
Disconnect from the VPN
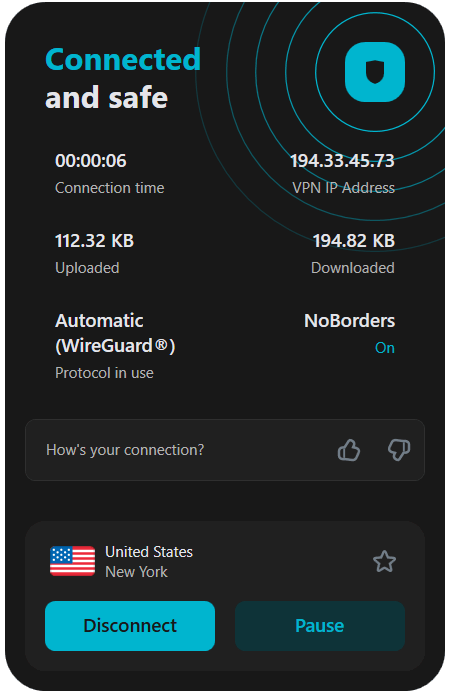[130, 626]
